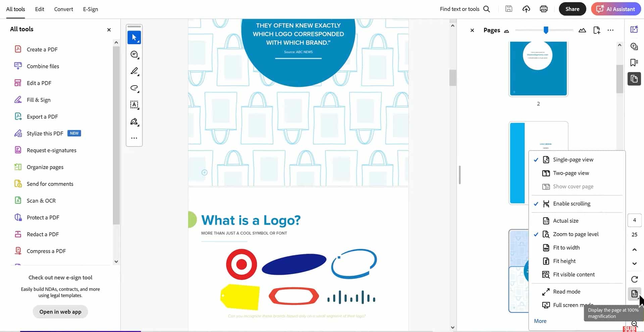Adjust the page thumbnail size slider
This screenshot has height=332, width=644.
546,30
